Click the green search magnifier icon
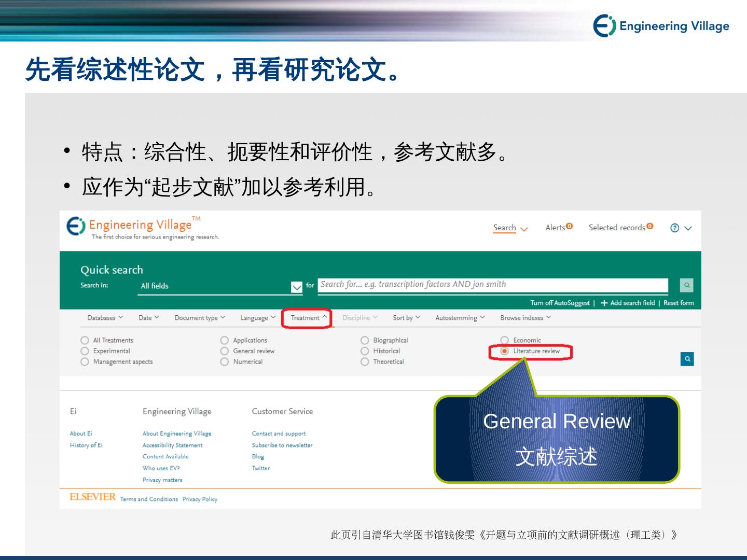Viewport: 747px width, 560px height. pyautogui.click(x=686, y=285)
